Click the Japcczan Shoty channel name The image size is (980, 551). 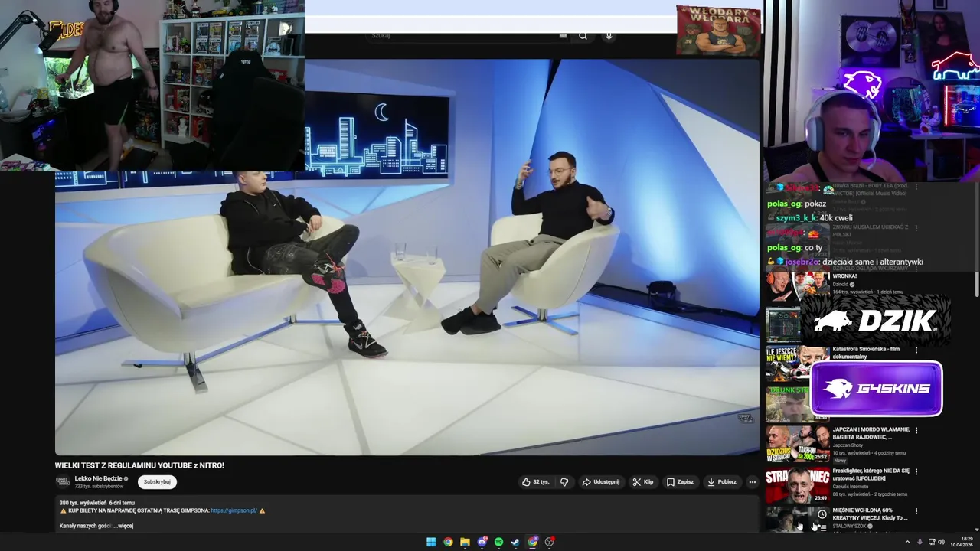(848, 445)
